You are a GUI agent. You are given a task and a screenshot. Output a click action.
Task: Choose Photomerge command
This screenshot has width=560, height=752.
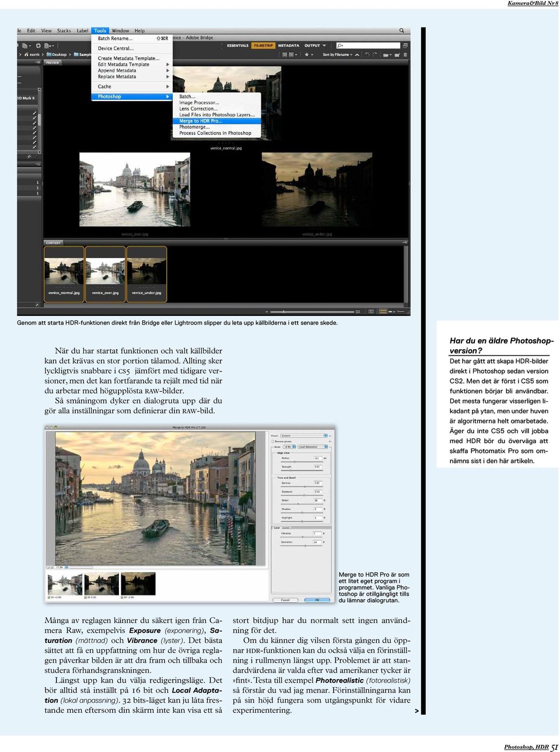[216, 127]
